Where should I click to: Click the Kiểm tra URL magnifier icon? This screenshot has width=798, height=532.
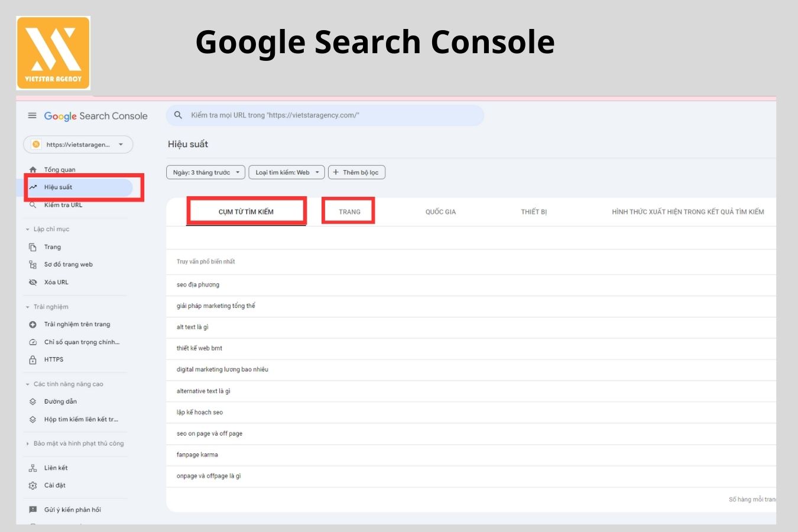33,205
